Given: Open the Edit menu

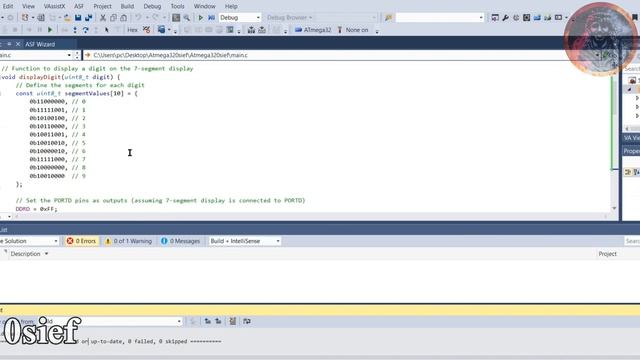Looking at the screenshot, I should point(8,6).
